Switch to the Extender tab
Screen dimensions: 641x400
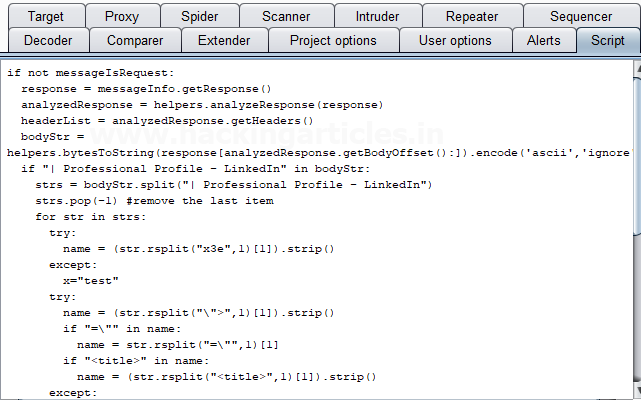pyautogui.click(x=224, y=41)
